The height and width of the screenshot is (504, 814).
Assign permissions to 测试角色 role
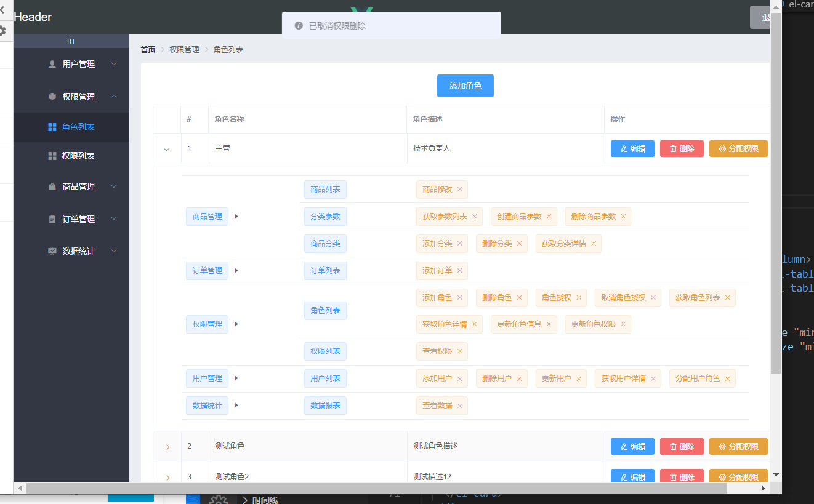click(738, 446)
